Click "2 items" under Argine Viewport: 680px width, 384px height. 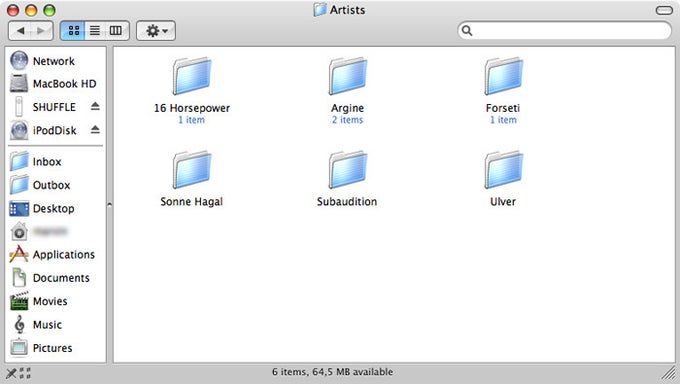347,120
